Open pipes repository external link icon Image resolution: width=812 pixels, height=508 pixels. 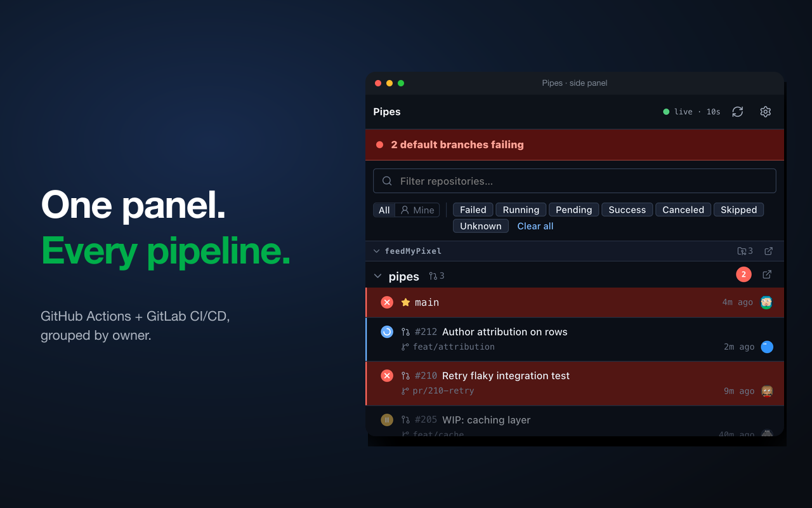coord(767,274)
